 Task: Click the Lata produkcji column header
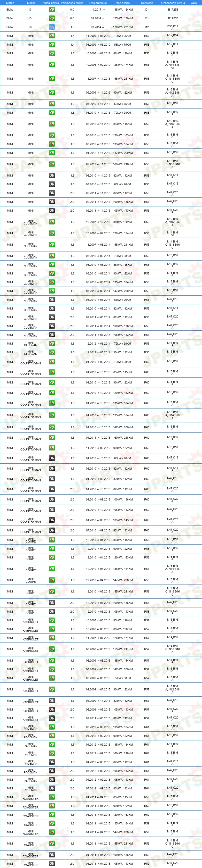98,3
